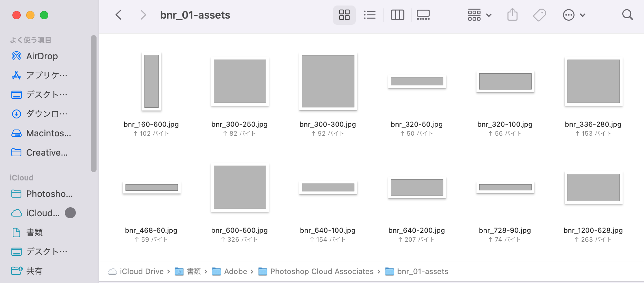Click the Search magnifier icon
The width and height of the screenshot is (644, 283).
(627, 15)
